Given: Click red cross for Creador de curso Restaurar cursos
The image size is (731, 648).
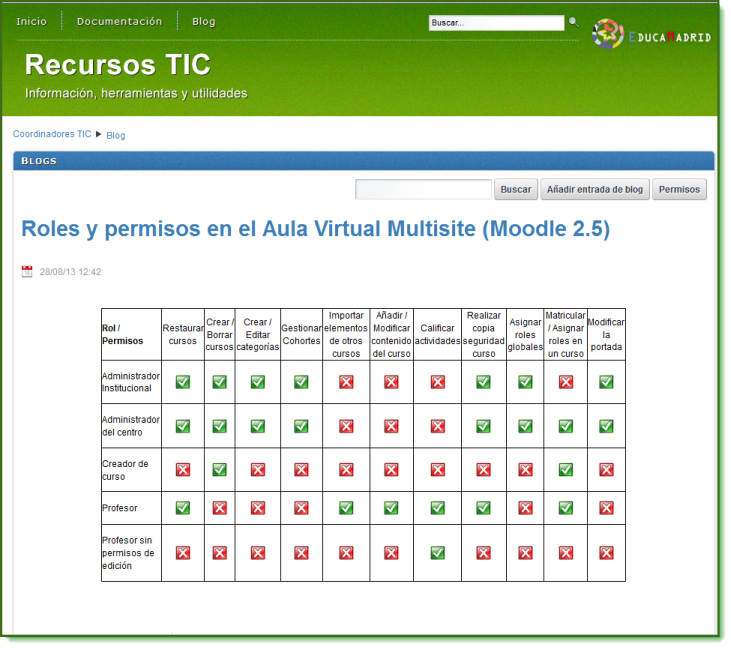Looking at the screenshot, I should pos(183,469).
